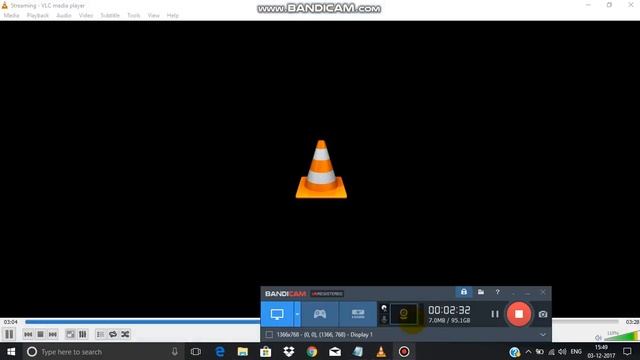
Task: Click the Bandicam UNREGISTERED label
Action: (x=327, y=293)
